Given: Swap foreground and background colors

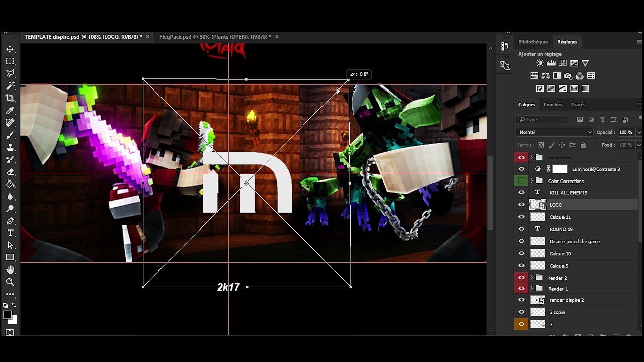Looking at the screenshot, I should click(x=14, y=305).
